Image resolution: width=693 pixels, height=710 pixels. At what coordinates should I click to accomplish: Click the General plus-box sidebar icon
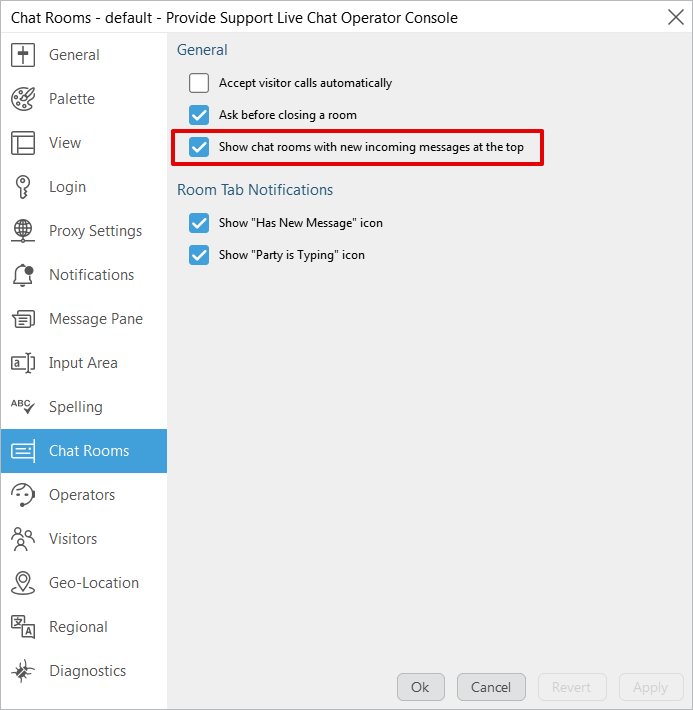[23, 55]
